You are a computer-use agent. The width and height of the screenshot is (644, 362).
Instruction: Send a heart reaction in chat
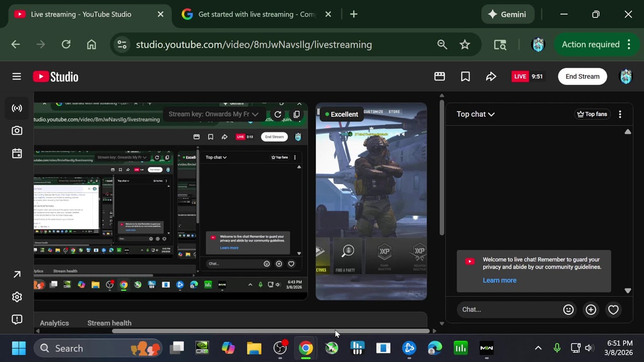[613, 310]
